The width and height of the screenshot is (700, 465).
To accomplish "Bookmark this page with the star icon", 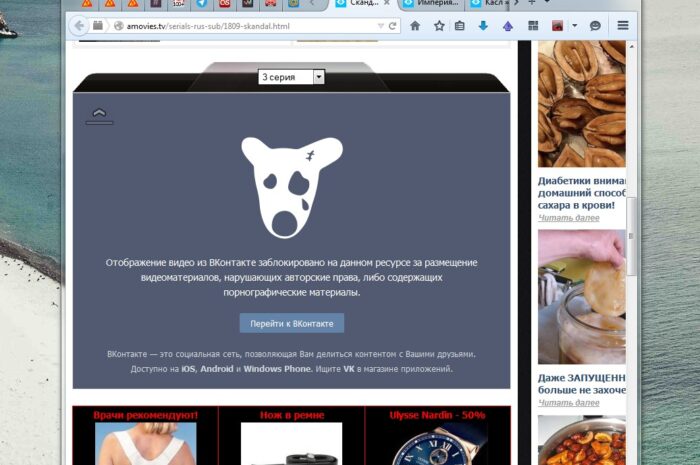I will (x=438, y=25).
